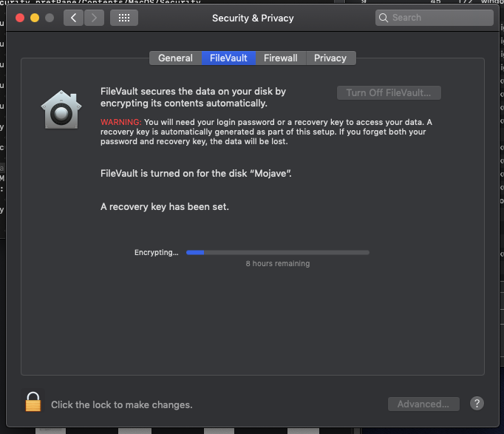Close the Security & Privacy window
Screen dimensions: 504x434
click(x=20, y=18)
